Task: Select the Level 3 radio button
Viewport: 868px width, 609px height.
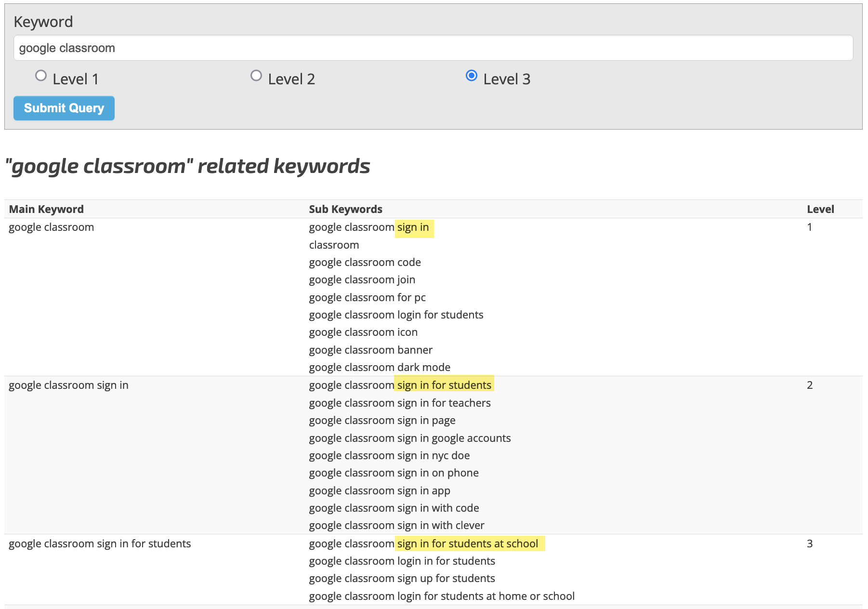Action: pyautogui.click(x=472, y=76)
